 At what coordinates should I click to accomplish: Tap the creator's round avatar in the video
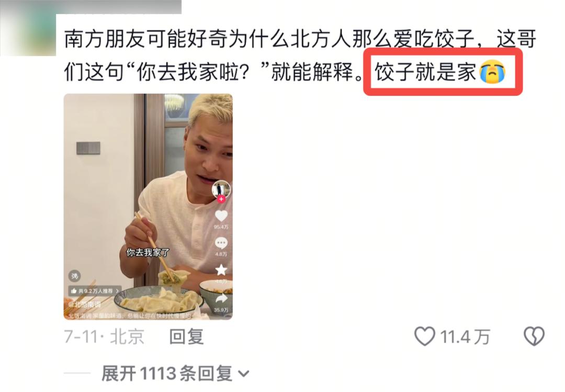(x=221, y=189)
